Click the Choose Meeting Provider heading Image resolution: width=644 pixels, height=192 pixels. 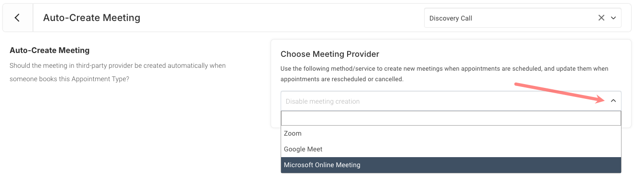330,54
